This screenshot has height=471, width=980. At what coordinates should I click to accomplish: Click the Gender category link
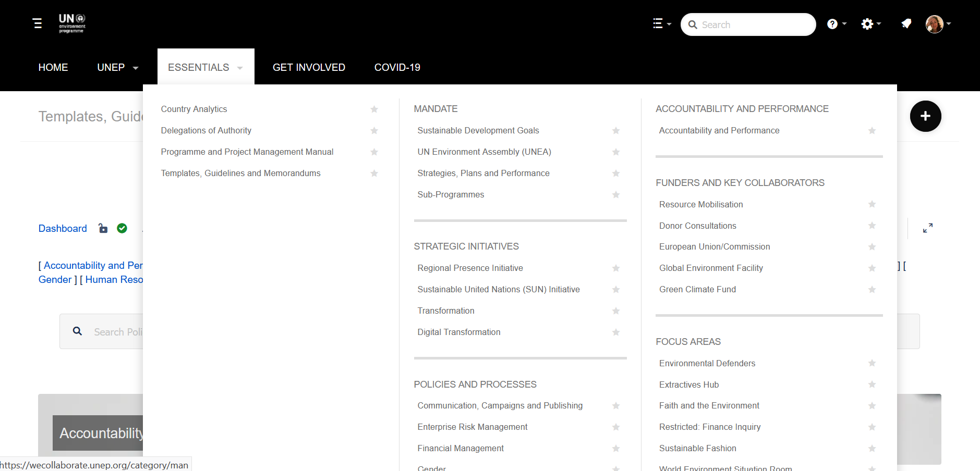55,279
